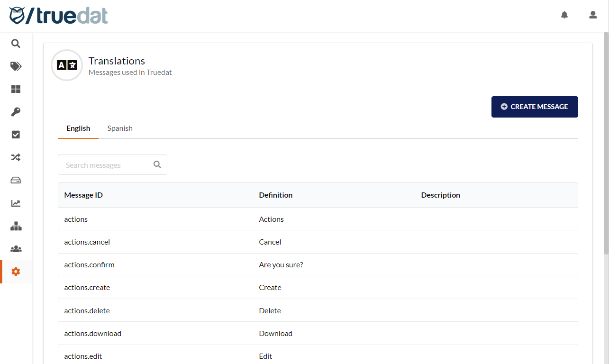Click the line chart icon in sidebar

(x=16, y=203)
